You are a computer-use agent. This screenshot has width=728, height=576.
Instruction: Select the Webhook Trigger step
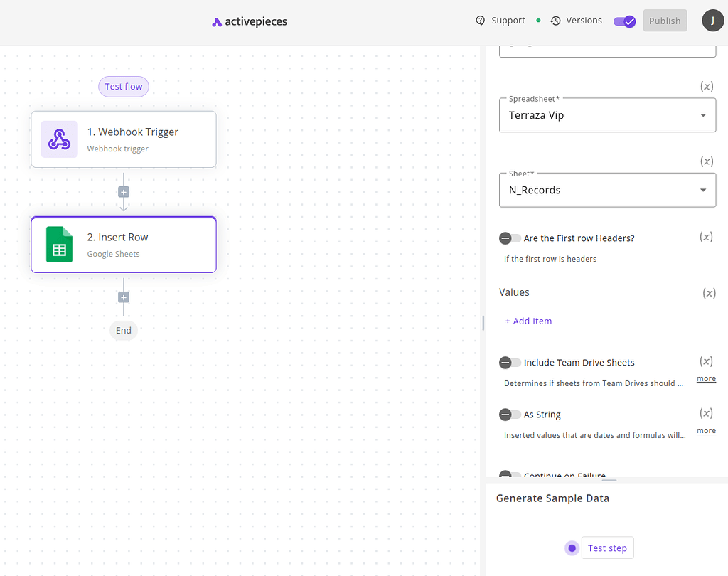tap(124, 139)
